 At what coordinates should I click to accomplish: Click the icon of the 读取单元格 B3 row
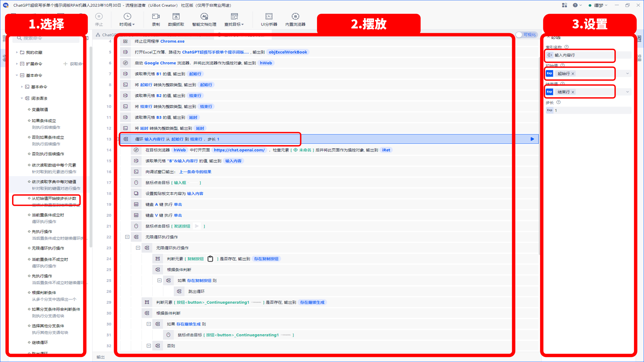125,117
